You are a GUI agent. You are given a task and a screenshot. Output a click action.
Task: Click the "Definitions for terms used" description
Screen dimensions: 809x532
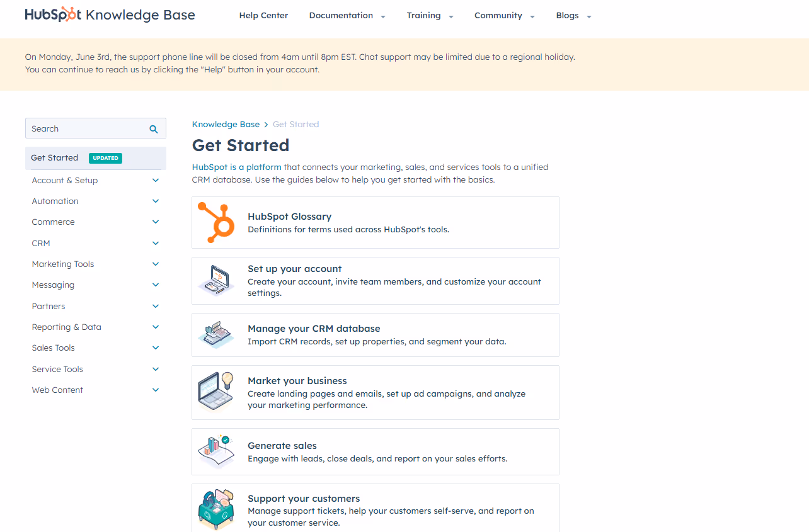[348, 229]
